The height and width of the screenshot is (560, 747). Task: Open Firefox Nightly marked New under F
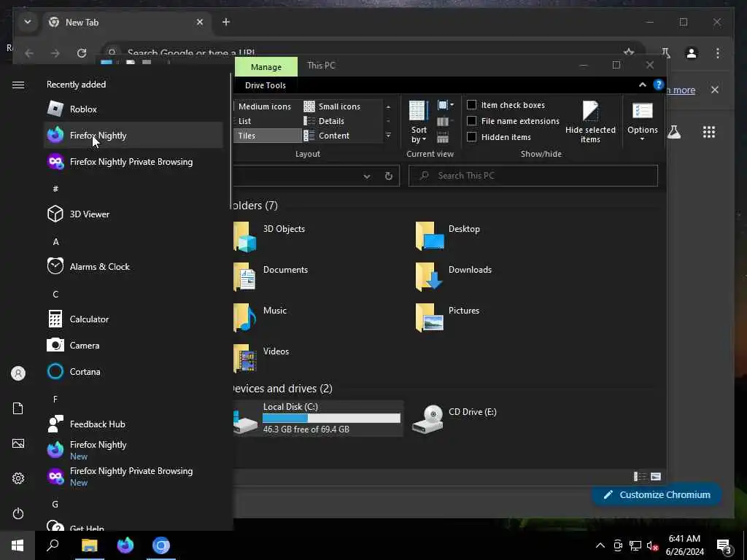click(x=133, y=450)
